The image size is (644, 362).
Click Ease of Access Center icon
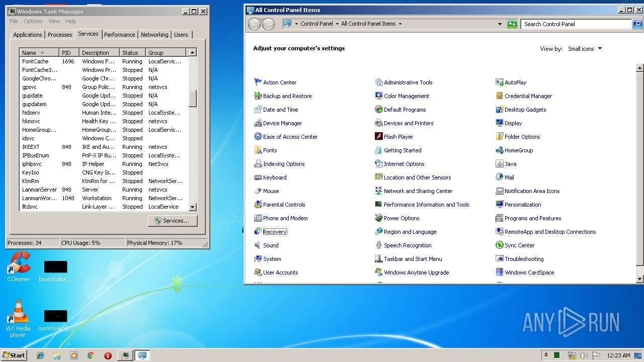click(258, 136)
